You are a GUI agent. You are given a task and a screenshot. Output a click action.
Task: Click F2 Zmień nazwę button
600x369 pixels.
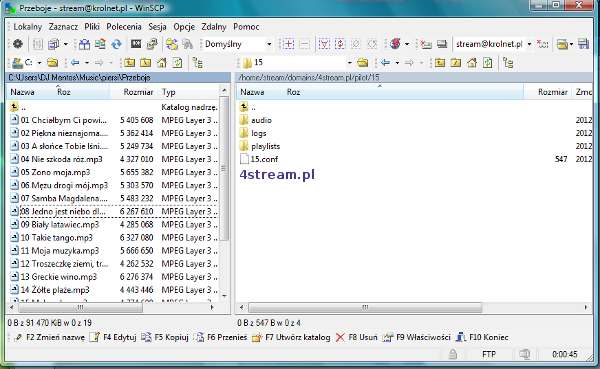(x=49, y=337)
